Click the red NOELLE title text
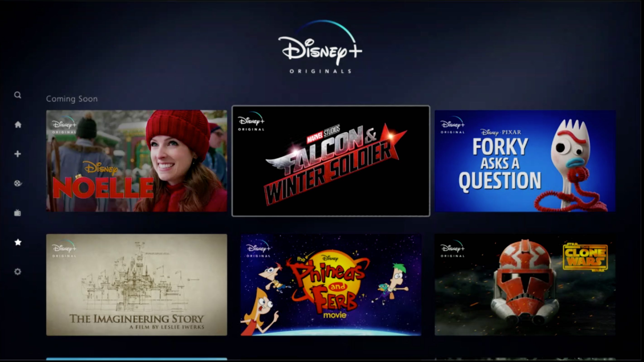 point(103,188)
